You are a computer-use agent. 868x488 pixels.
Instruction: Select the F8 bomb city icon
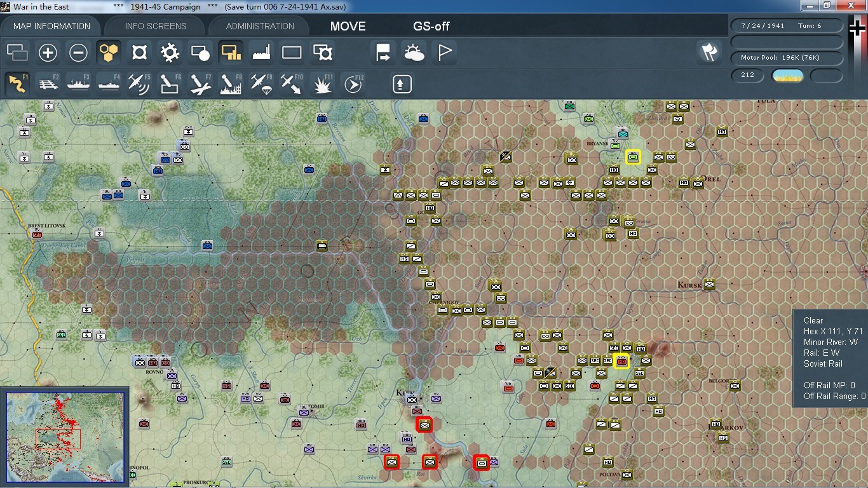231,84
